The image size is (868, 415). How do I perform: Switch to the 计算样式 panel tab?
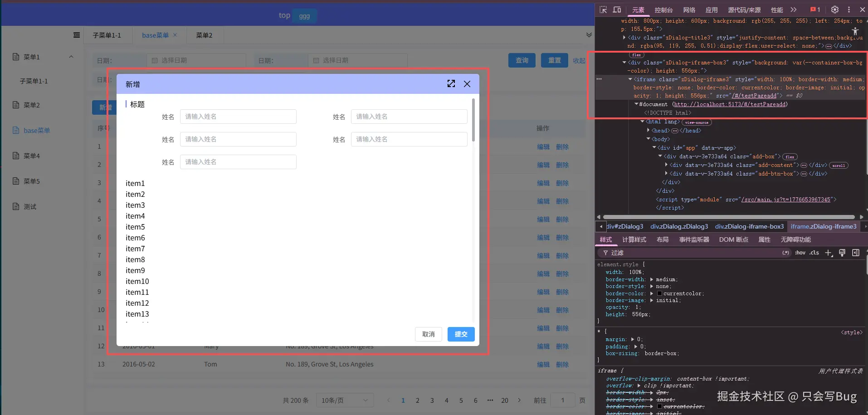click(634, 239)
